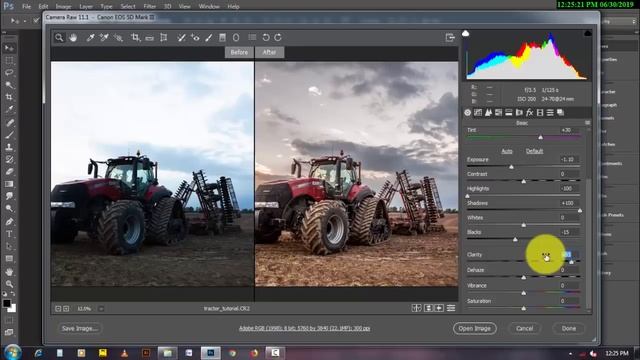Open workflow options link Adobe RGB
Screen dimensions: 640x360
[304, 328]
